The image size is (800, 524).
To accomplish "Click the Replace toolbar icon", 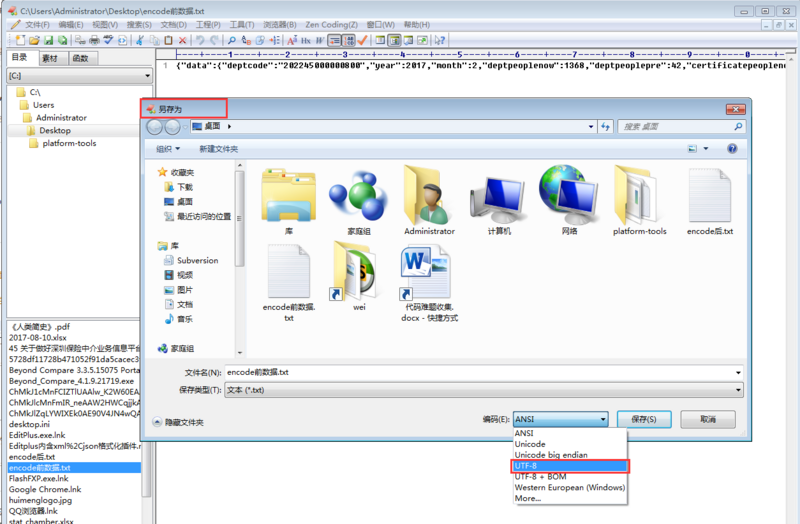I will click(x=246, y=40).
